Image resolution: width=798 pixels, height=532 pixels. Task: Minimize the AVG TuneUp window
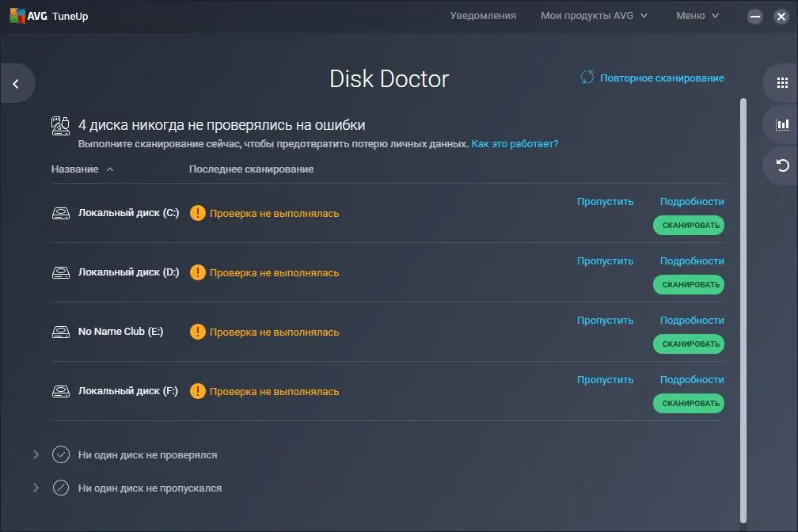click(755, 17)
